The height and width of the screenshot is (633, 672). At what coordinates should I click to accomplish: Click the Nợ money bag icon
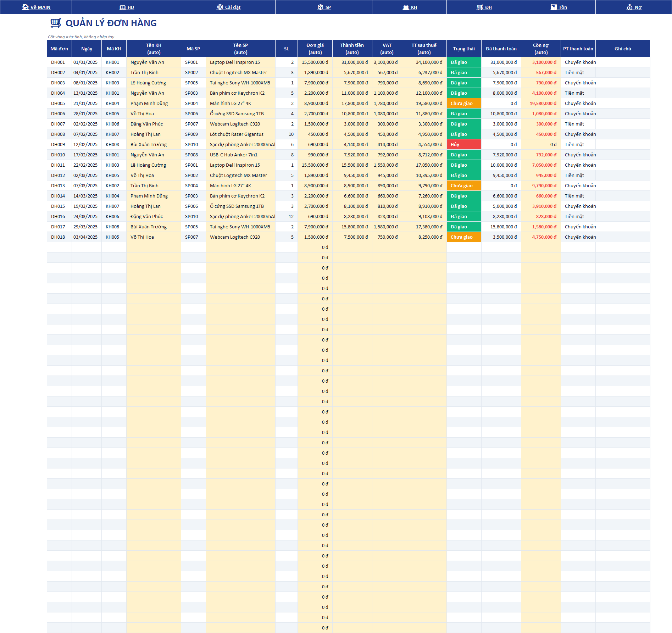click(x=630, y=7)
